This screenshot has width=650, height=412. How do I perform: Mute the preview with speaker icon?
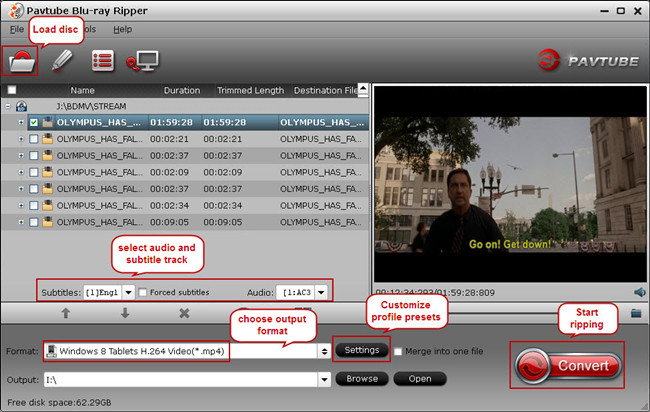tap(640, 292)
